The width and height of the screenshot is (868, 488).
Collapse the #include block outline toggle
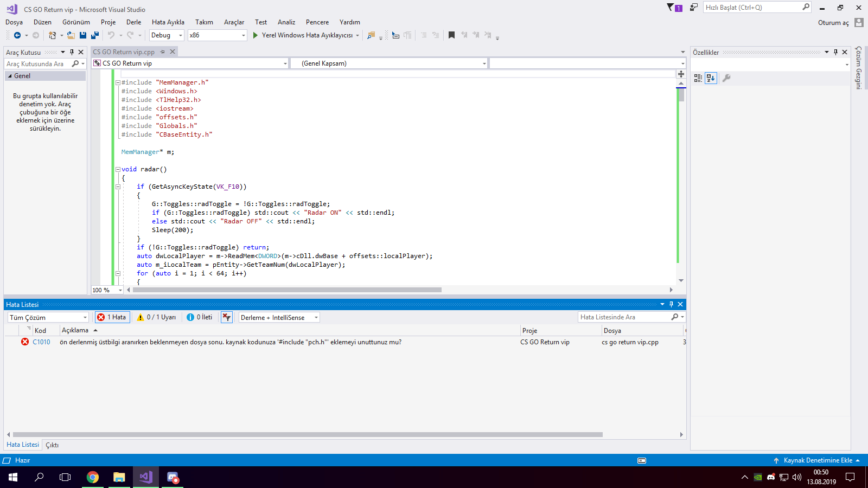click(118, 83)
